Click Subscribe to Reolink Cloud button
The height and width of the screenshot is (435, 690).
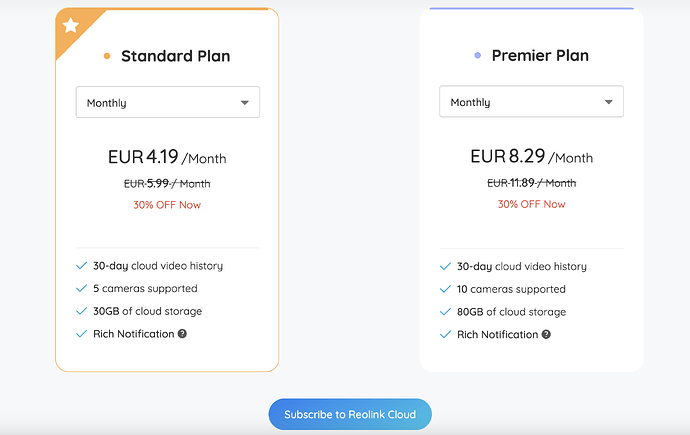[x=349, y=414]
